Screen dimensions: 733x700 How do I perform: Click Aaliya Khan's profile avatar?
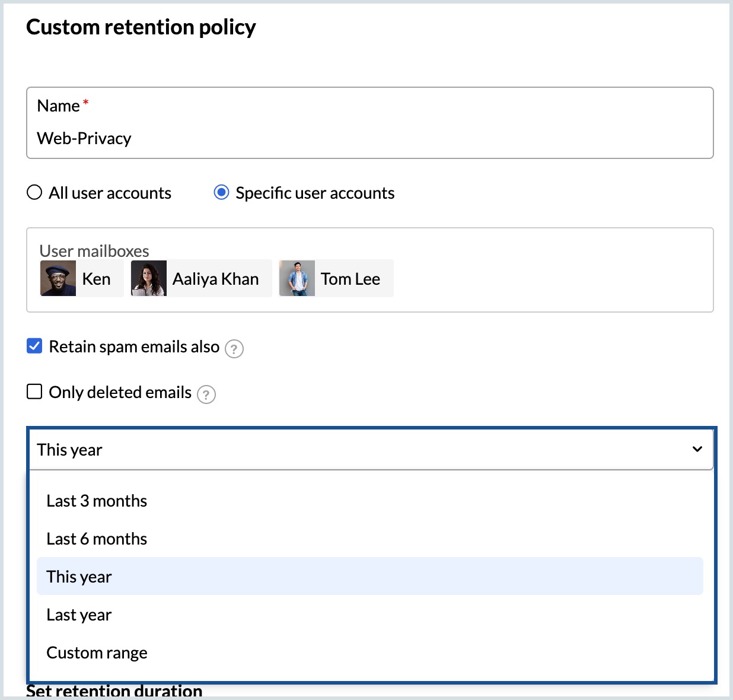[148, 278]
